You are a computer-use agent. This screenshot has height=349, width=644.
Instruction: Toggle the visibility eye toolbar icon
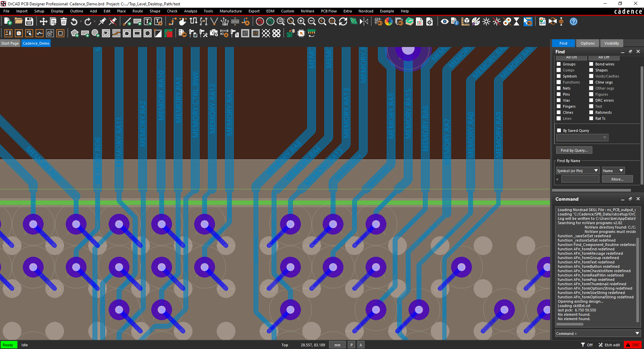(x=445, y=21)
